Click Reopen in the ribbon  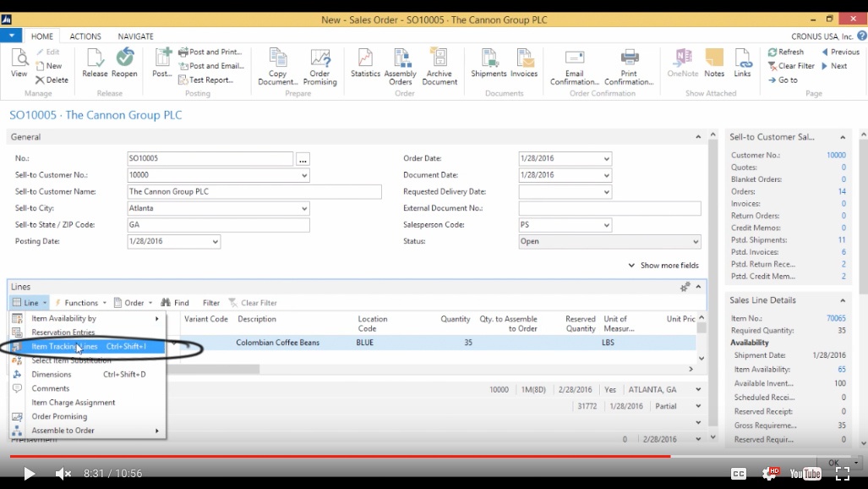click(124, 63)
